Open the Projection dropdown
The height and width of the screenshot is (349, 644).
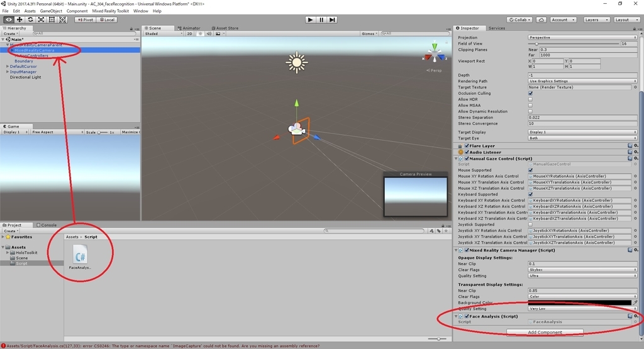(582, 37)
